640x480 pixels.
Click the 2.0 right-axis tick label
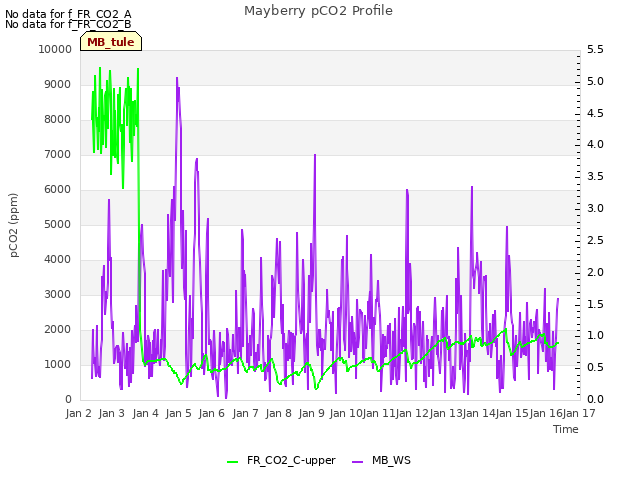(595, 272)
